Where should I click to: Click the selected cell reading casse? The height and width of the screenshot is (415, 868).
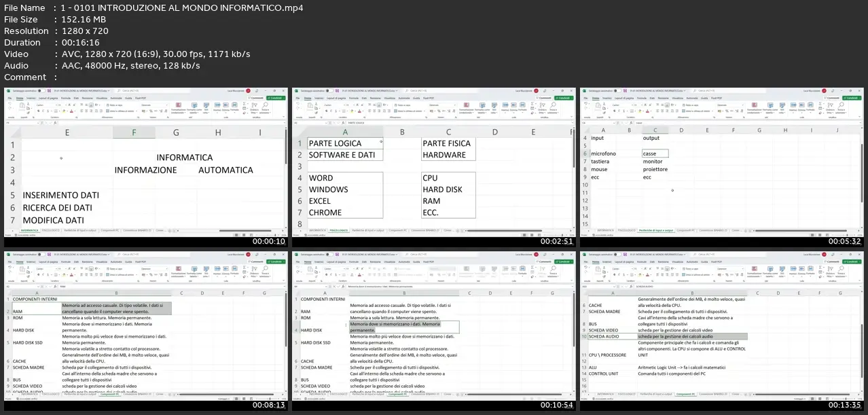(655, 154)
